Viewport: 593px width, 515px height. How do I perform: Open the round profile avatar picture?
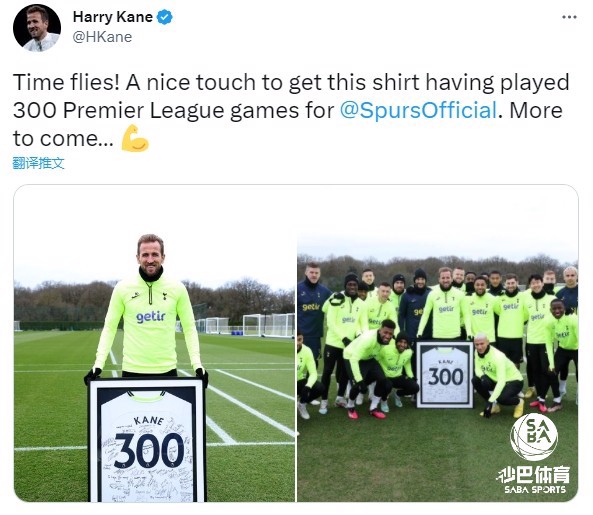(x=37, y=28)
